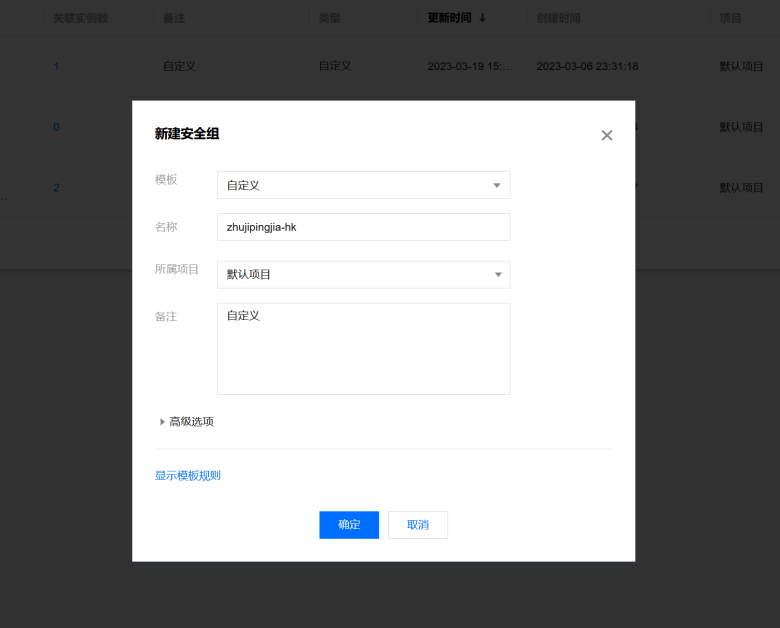This screenshot has width=780, height=628.
Task: Click the 2023-03-06 23:31:18 creation time cell
Action: coord(587,66)
